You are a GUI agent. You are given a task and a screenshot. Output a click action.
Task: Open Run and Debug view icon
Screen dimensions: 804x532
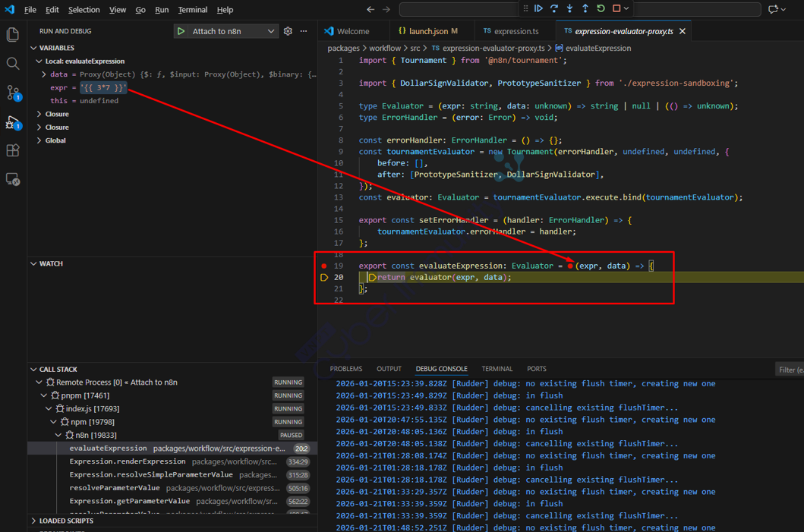13,123
